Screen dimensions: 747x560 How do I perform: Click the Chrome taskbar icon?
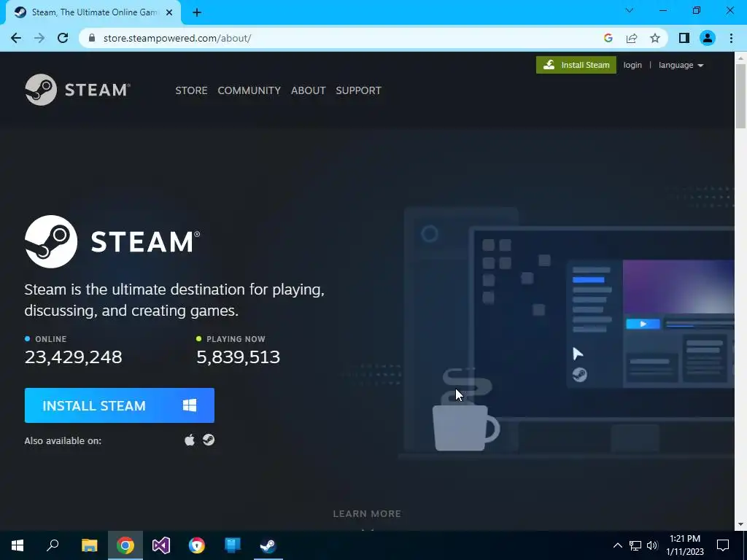(x=125, y=545)
